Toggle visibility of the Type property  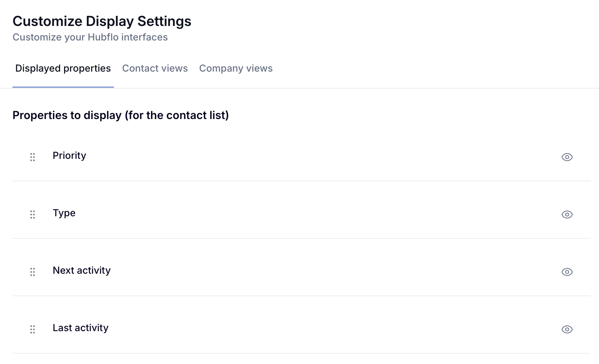point(567,215)
